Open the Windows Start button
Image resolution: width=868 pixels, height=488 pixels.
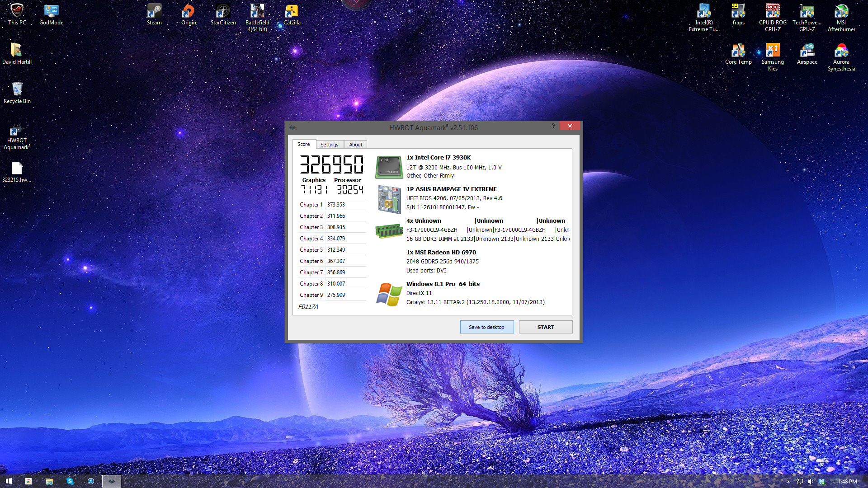[x=9, y=481]
